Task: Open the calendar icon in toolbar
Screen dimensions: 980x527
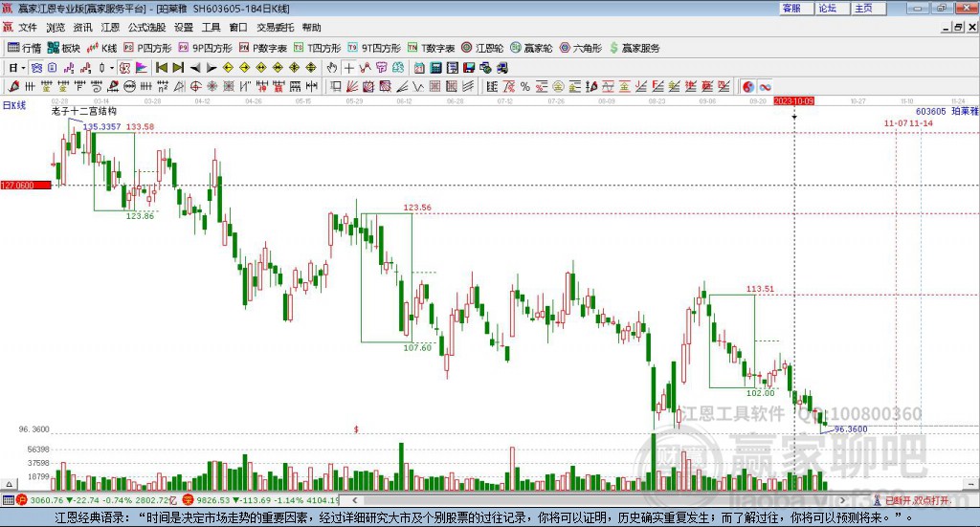Action: tap(419, 68)
